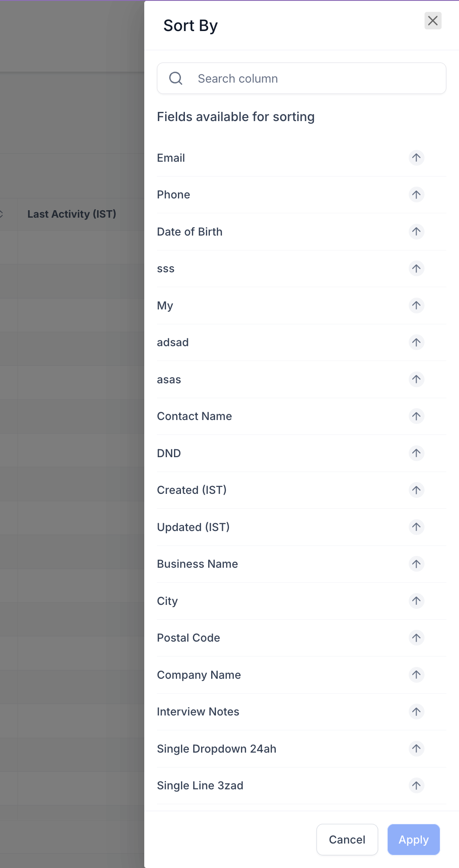The height and width of the screenshot is (868, 459).
Task: Sort ascending by Postal Code
Action: point(416,638)
